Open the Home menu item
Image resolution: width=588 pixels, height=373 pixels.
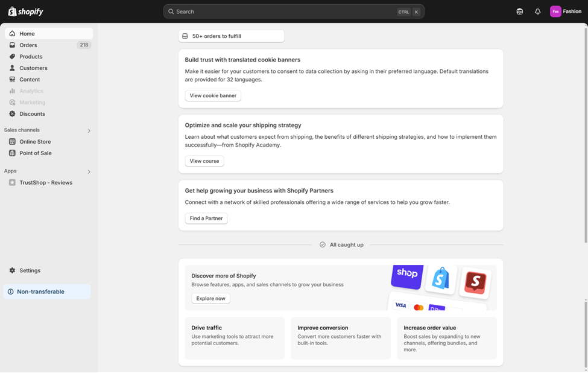(49, 33)
